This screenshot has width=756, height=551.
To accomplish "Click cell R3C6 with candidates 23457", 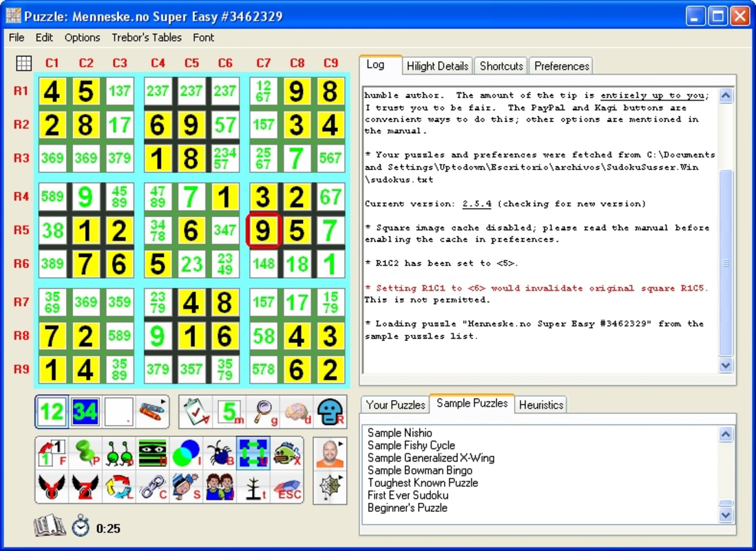I will (225, 158).
